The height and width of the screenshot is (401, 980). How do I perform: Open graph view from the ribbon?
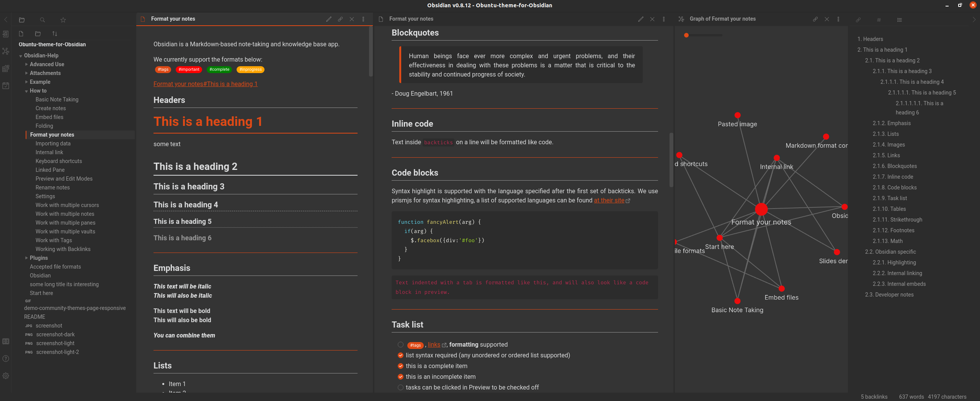[6, 51]
